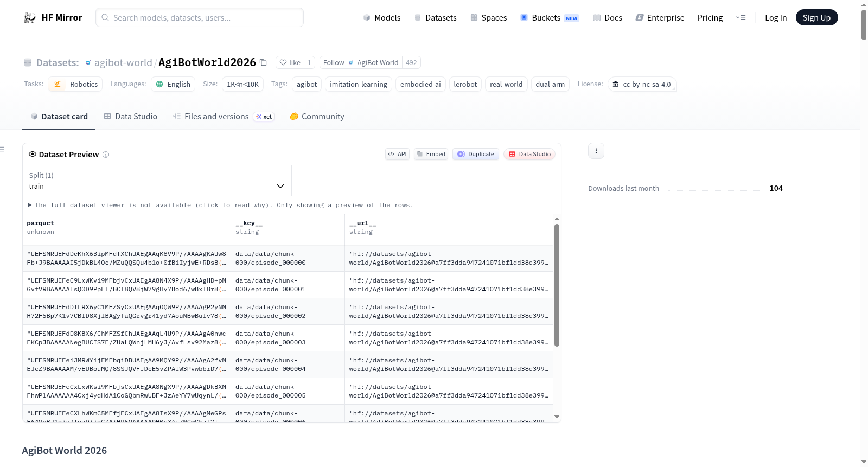The image size is (868, 467).
Task: Click the agibot tag
Action: [307, 84]
